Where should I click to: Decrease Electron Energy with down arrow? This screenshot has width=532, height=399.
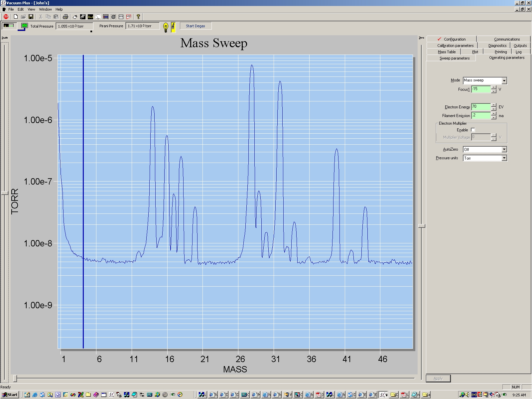point(493,109)
